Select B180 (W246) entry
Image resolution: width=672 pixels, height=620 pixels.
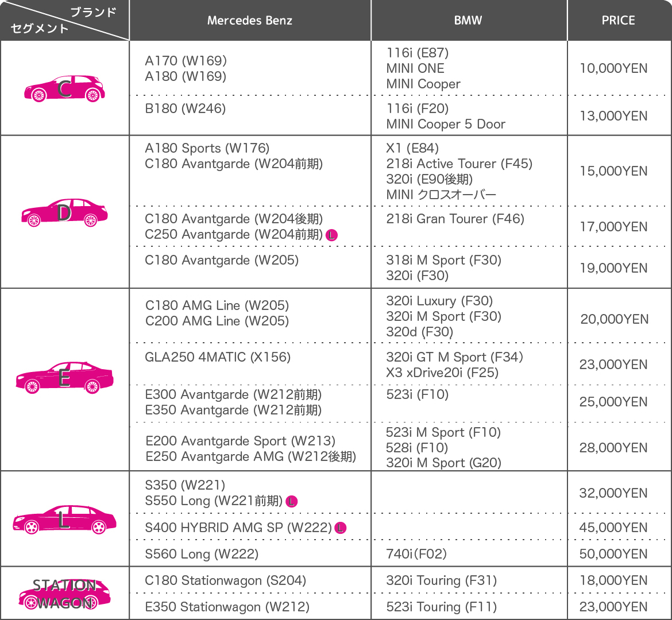click(x=185, y=108)
